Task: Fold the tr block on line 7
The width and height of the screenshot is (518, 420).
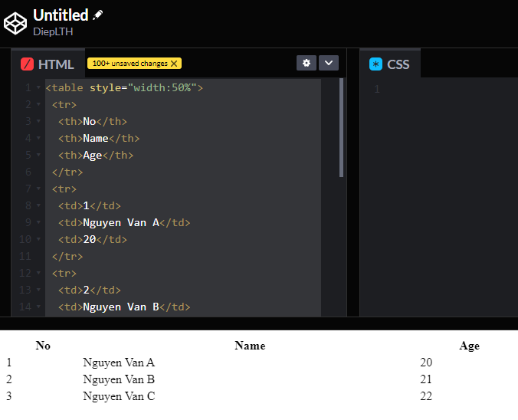Action: (x=38, y=189)
